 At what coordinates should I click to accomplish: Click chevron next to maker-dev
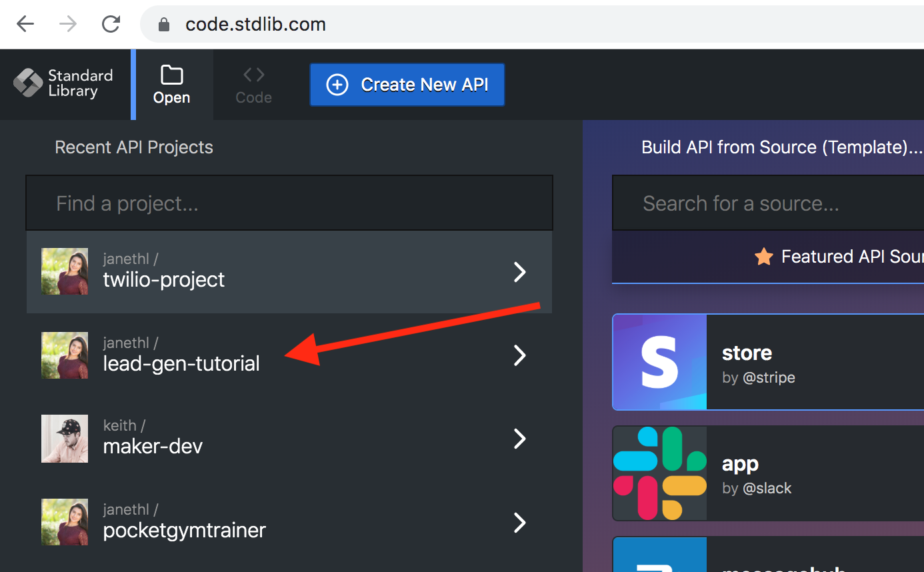pos(520,439)
